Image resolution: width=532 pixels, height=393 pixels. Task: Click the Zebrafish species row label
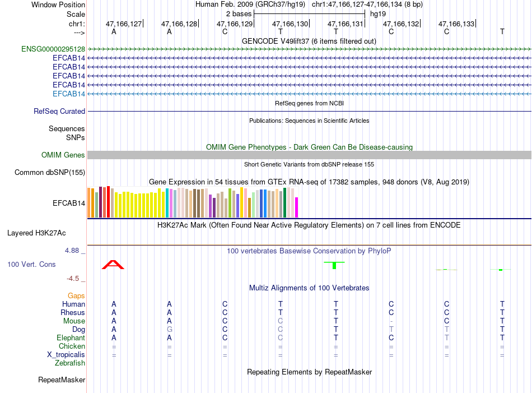click(x=70, y=363)
